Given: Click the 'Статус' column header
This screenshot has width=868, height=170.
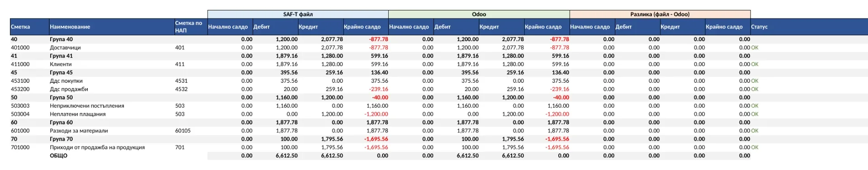Looking at the screenshot, I should [809, 27].
